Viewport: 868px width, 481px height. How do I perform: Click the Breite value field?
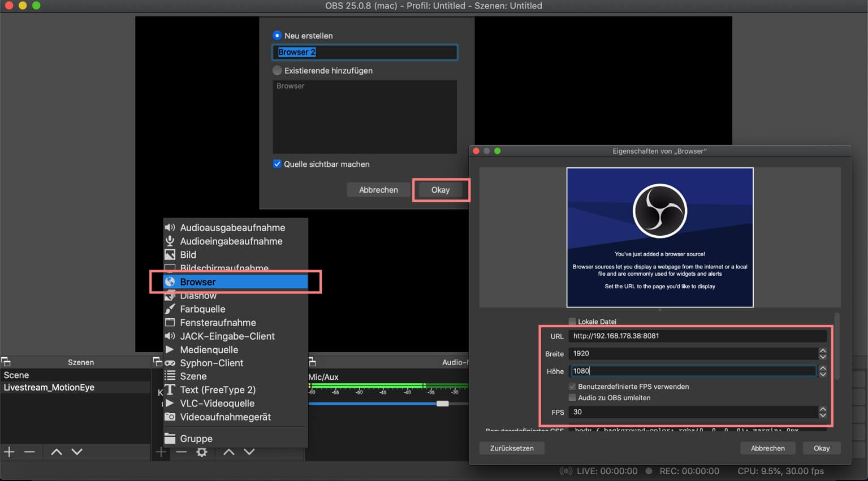pyautogui.click(x=693, y=354)
